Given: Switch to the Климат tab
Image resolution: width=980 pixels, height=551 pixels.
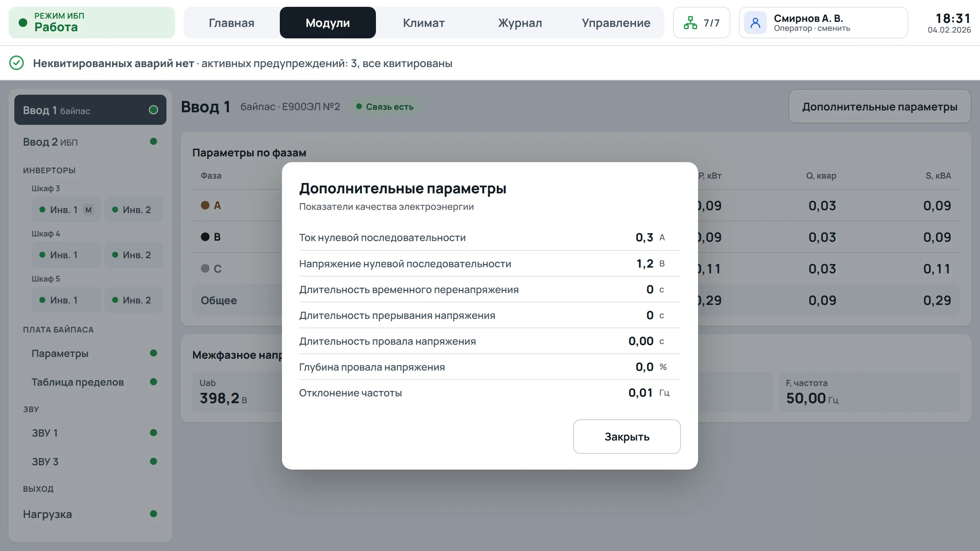Looking at the screenshot, I should [423, 23].
